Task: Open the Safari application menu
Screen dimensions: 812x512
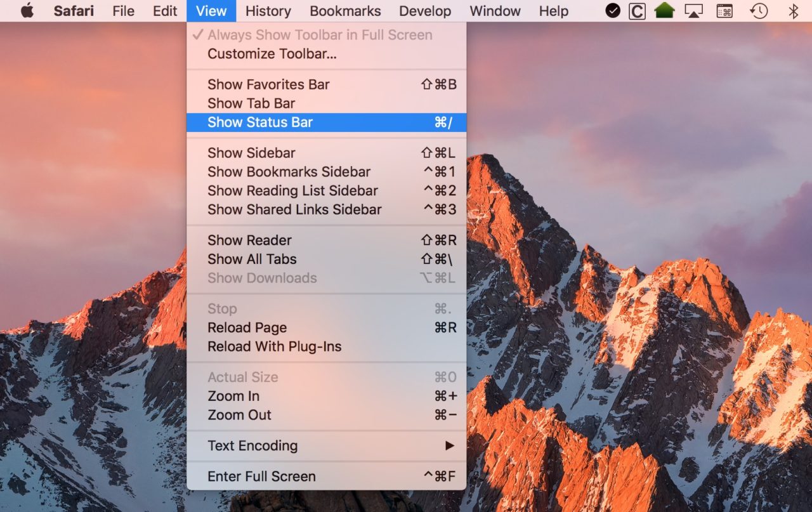Action: (x=74, y=11)
